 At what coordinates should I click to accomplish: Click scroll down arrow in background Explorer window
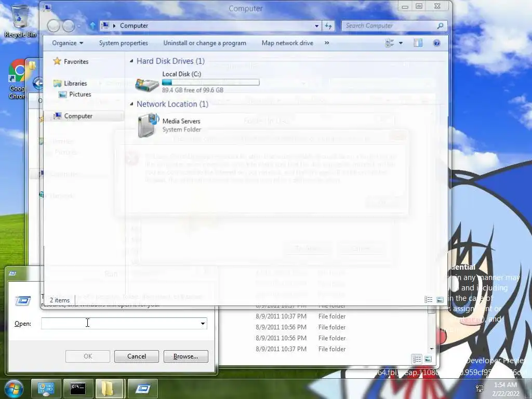pos(432,349)
